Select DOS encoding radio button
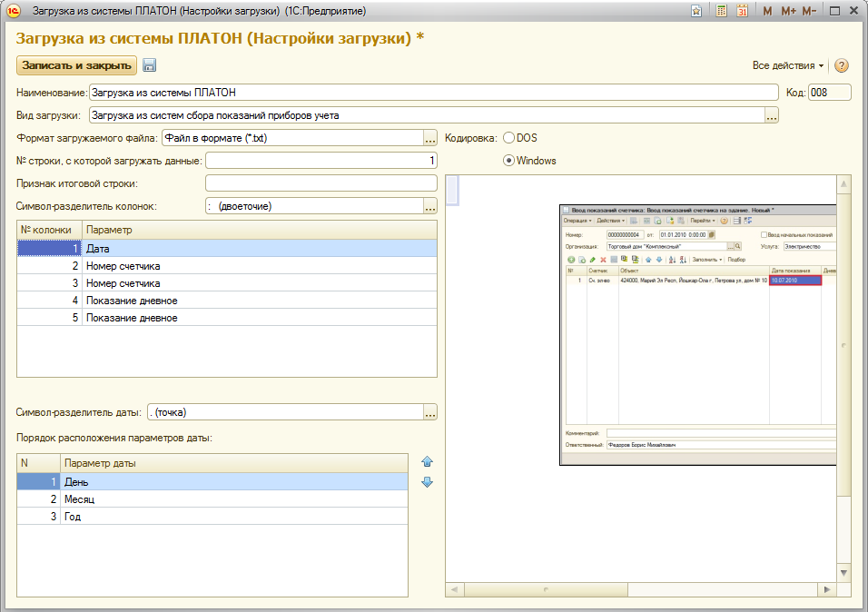 pos(508,138)
